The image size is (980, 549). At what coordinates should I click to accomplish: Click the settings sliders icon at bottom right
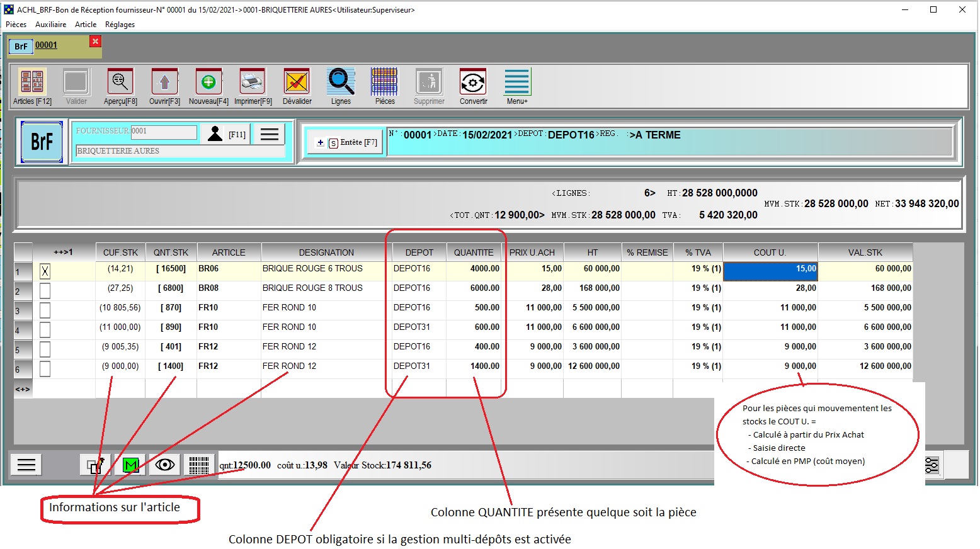pyautogui.click(x=932, y=465)
